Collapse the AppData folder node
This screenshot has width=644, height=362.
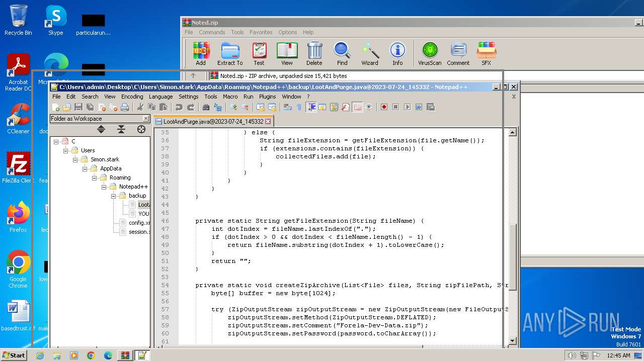[85, 168]
